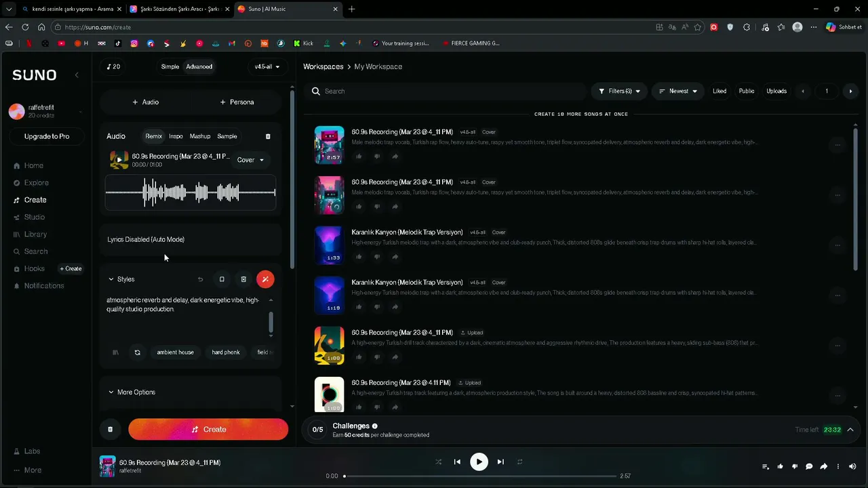The width and height of the screenshot is (868, 488).
Task: Open Labs in the sidebar
Action: 26,451
